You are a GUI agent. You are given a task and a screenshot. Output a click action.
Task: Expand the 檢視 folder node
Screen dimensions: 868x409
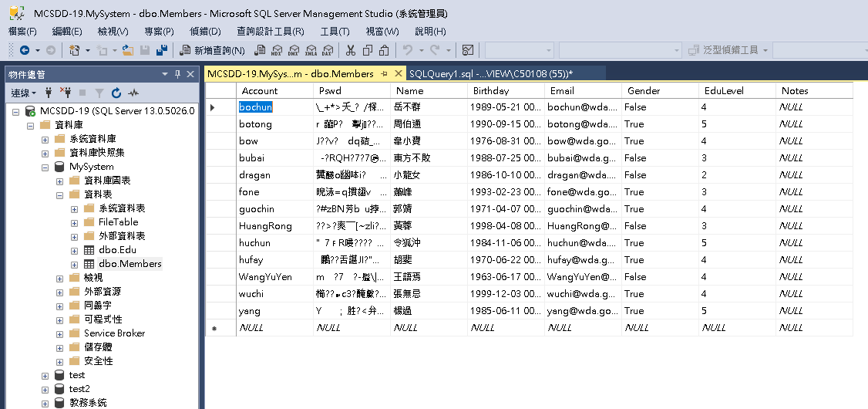pyautogui.click(x=60, y=278)
